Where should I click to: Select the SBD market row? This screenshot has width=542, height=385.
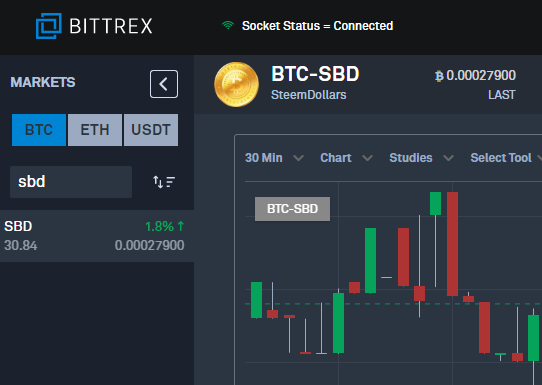pos(97,236)
